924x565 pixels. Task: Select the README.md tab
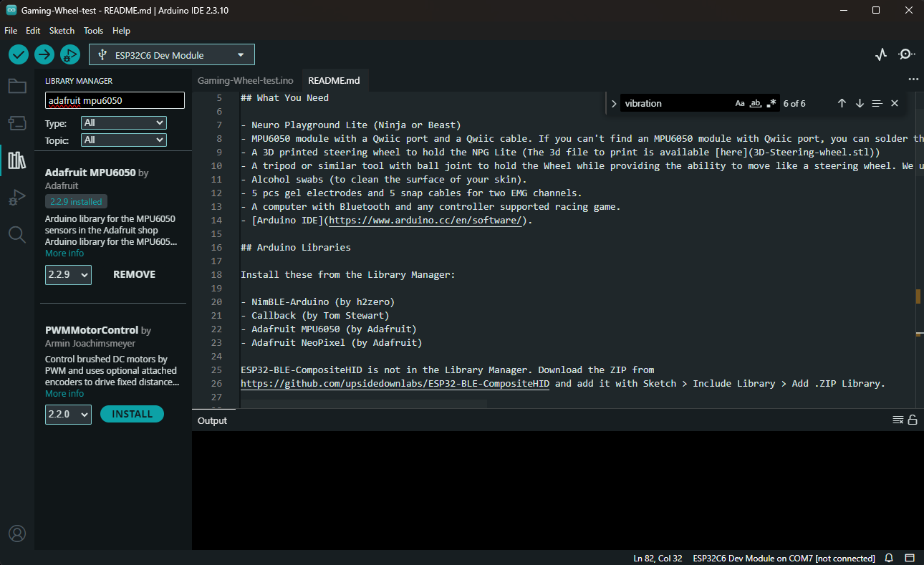(334, 80)
